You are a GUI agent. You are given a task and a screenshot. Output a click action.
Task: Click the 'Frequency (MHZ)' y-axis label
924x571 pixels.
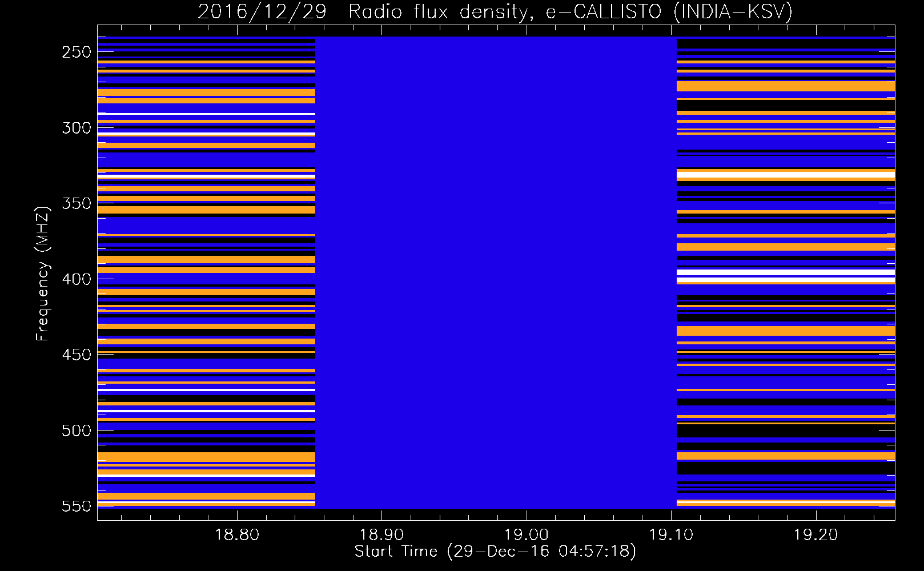(x=42, y=274)
